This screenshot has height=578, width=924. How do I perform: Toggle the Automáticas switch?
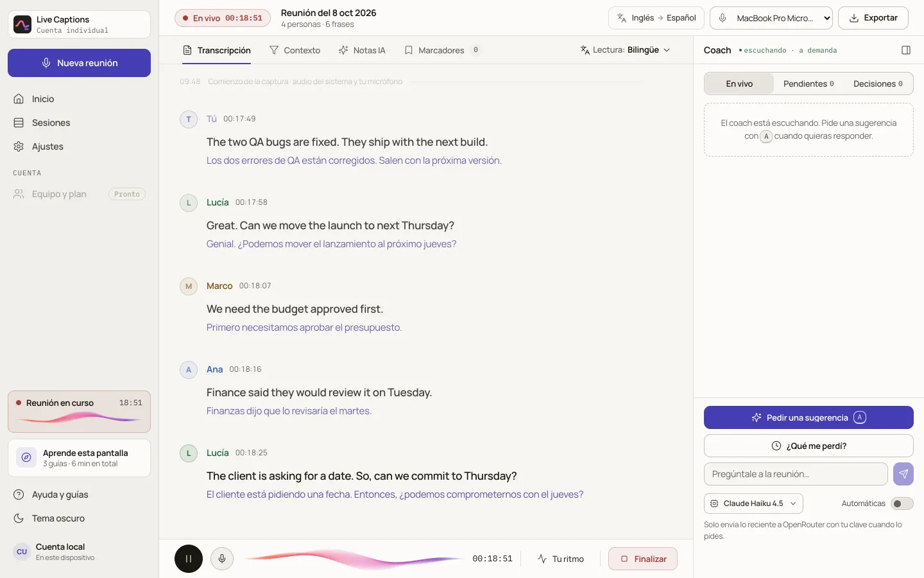tap(902, 504)
